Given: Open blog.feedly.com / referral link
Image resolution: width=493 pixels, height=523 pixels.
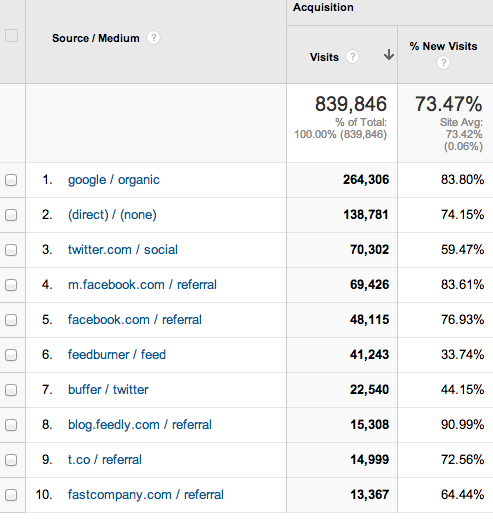Looking at the screenshot, I should coord(140,425).
